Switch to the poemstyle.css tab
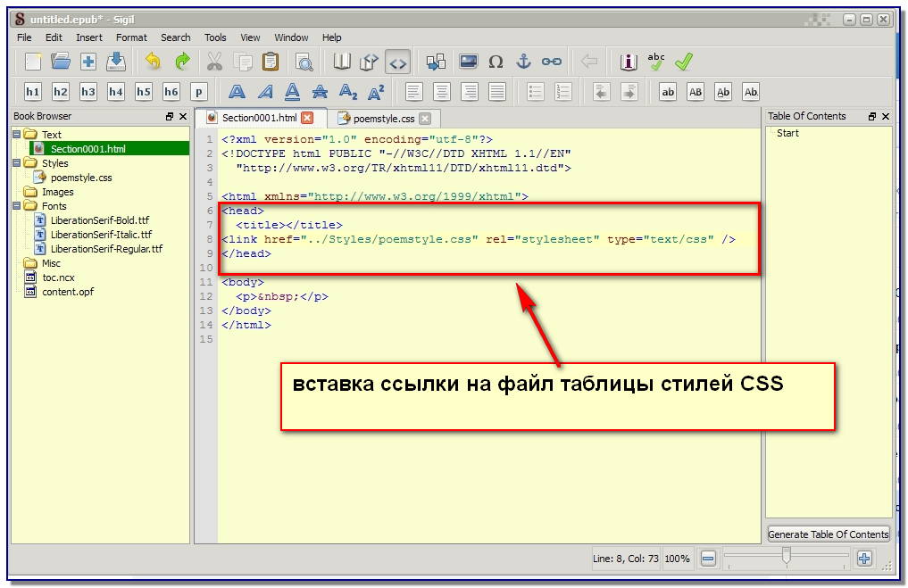The image size is (908, 588). 384,119
